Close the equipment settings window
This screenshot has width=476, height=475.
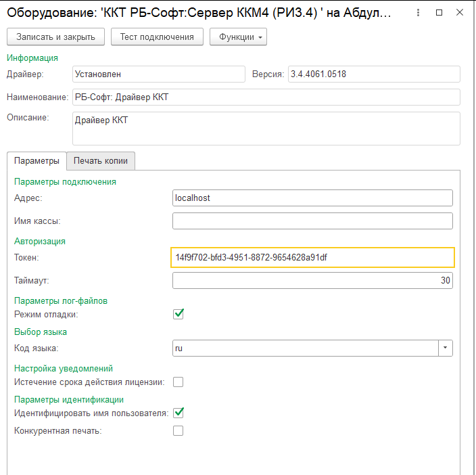pyautogui.click(x=460, y=12)
